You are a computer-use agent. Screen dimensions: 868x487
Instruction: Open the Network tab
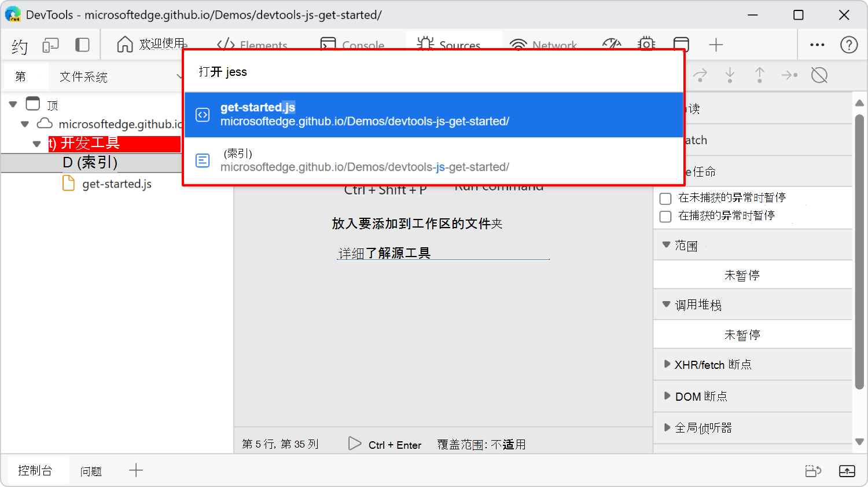point(543,45)
